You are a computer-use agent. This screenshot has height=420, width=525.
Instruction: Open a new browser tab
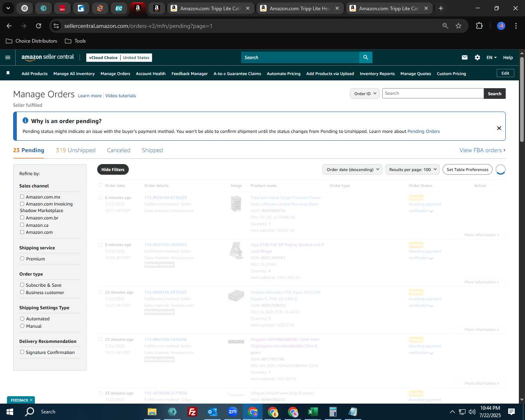click(441, 8)
